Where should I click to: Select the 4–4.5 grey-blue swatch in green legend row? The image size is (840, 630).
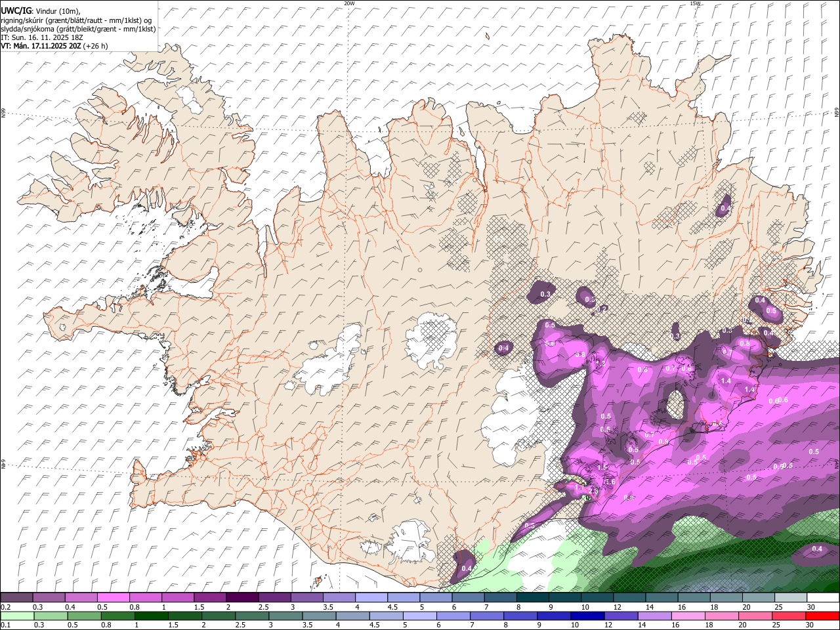353,616
